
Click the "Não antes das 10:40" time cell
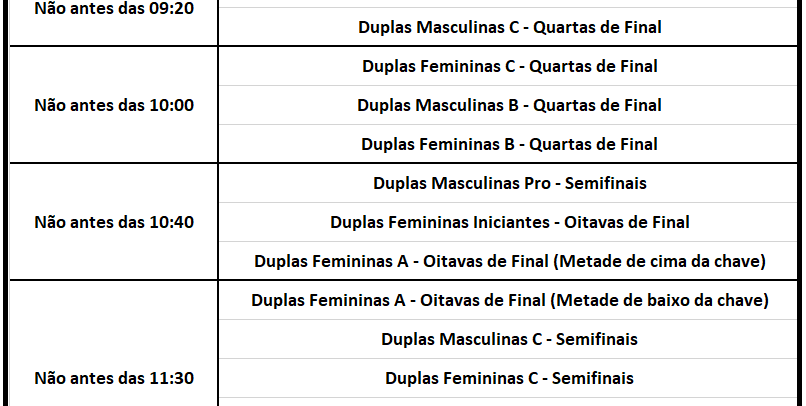coord(114,222)
